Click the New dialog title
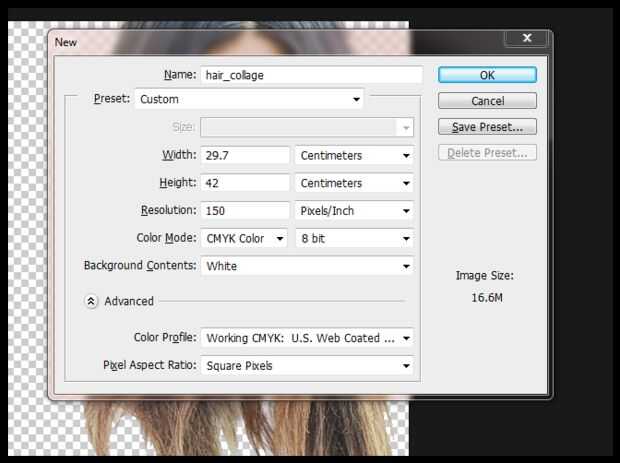 pyautogui.click(x=66, y=42)
